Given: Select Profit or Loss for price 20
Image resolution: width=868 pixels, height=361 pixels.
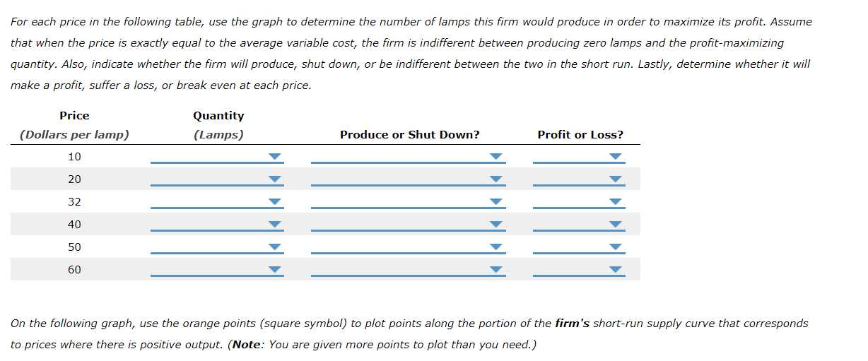Looking at the screenshot, I should click(x=580, y=179).
